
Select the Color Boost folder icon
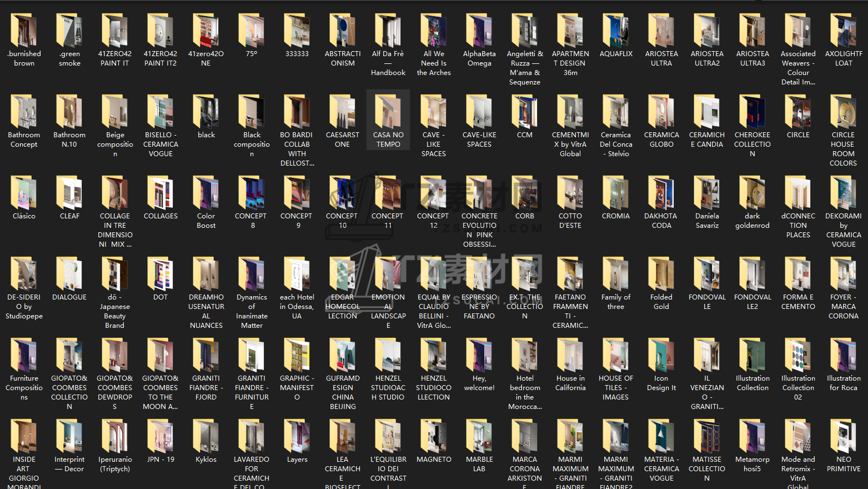point(206,193)
